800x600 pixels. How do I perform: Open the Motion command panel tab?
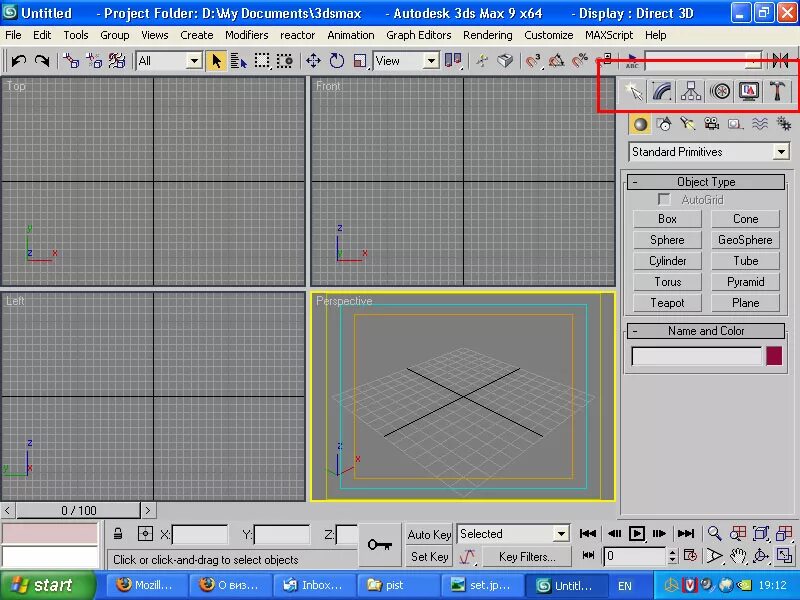coord(720,92)
